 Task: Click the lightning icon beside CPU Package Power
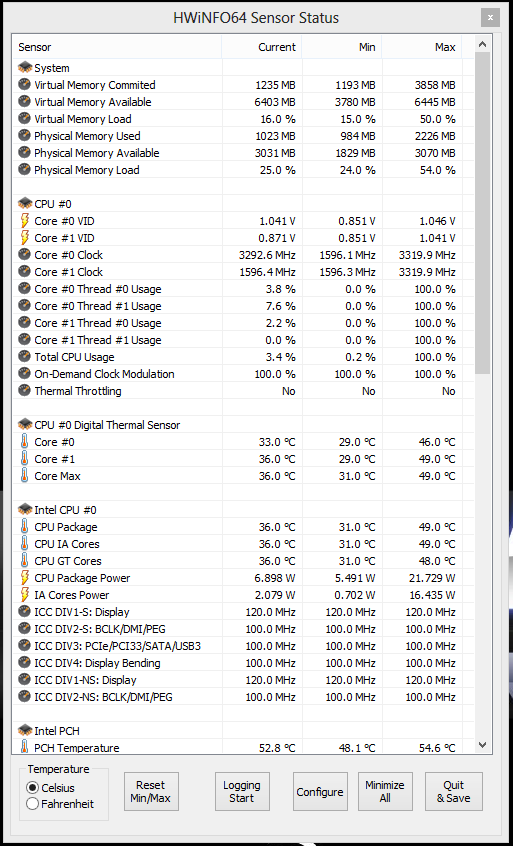point(25,578)
